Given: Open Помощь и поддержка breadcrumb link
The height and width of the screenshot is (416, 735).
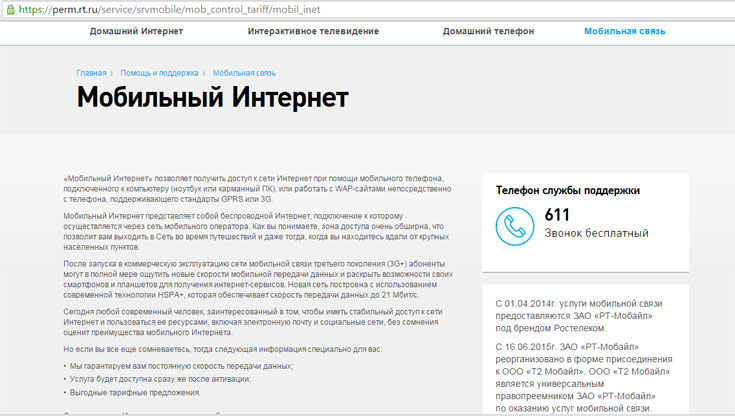Looking at the screenshot, I should [158, 73].
